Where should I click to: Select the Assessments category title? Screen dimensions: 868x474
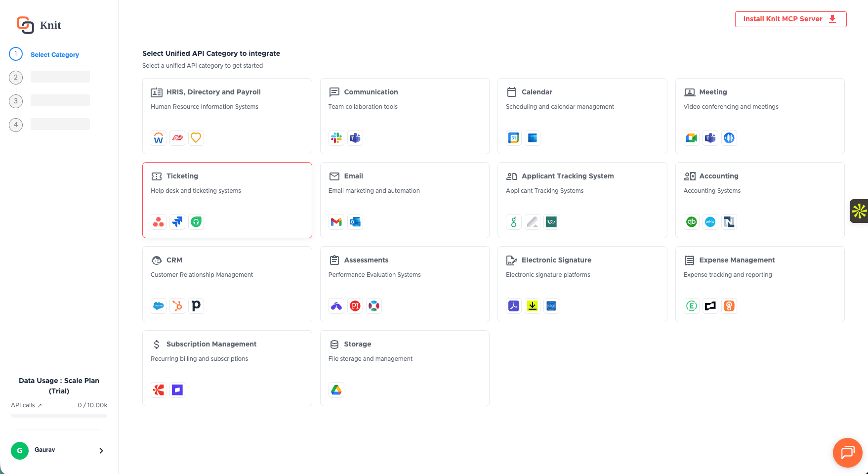pyautogui.click(x=366, y=260)
